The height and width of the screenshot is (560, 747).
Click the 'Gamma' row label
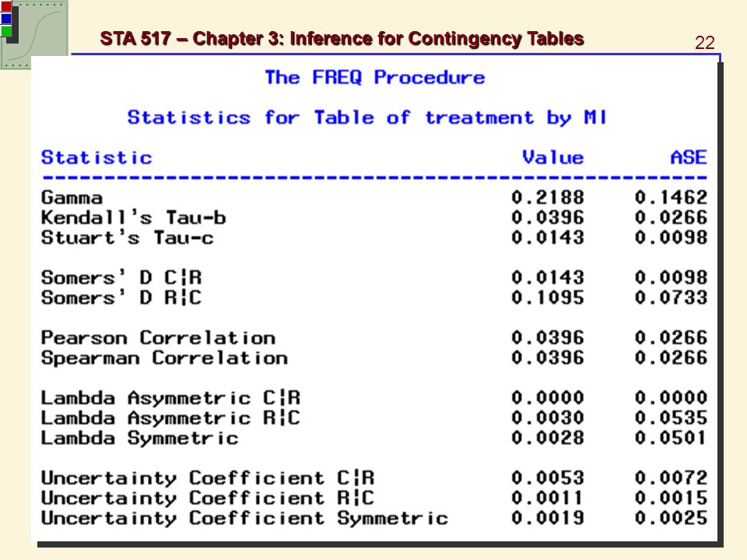tap(72, 198)
